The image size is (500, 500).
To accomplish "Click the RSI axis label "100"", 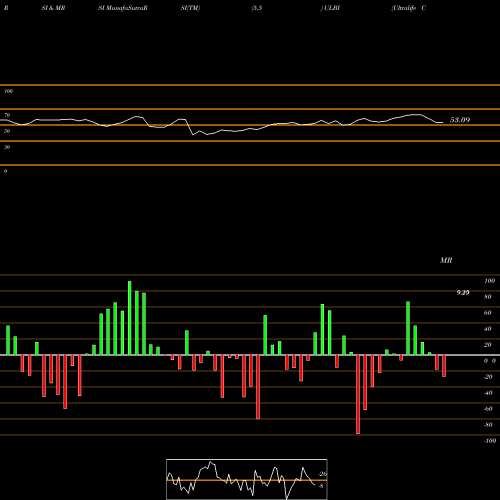I will click(9, 91).
